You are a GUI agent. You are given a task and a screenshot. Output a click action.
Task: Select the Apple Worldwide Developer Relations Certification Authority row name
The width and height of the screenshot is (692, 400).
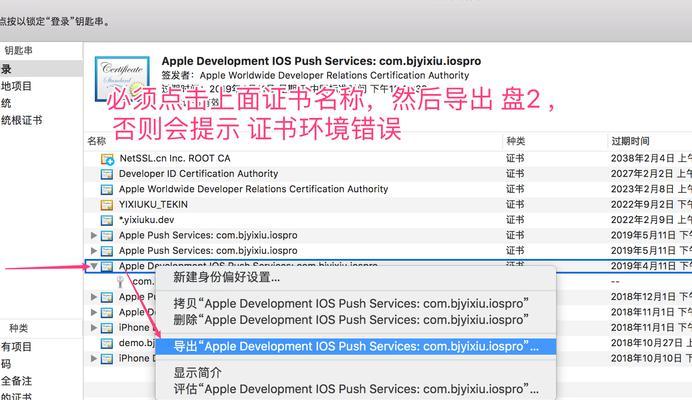coord(253,189)
